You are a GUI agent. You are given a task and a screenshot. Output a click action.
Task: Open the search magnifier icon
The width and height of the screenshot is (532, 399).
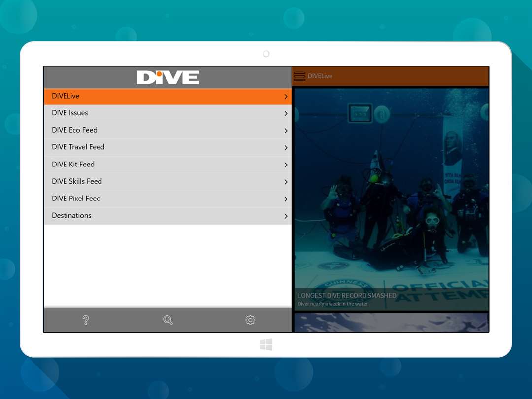pyautogui.click(x=168, y=320)
